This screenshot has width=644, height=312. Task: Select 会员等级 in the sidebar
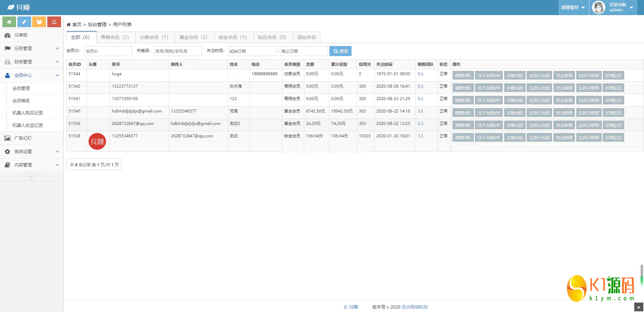coord(21,101)
